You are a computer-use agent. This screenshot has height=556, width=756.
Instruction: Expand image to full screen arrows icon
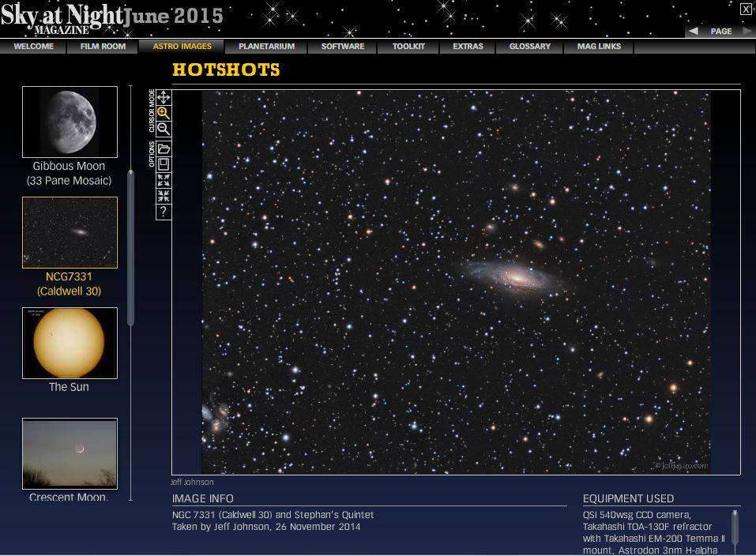click(164, 180)
